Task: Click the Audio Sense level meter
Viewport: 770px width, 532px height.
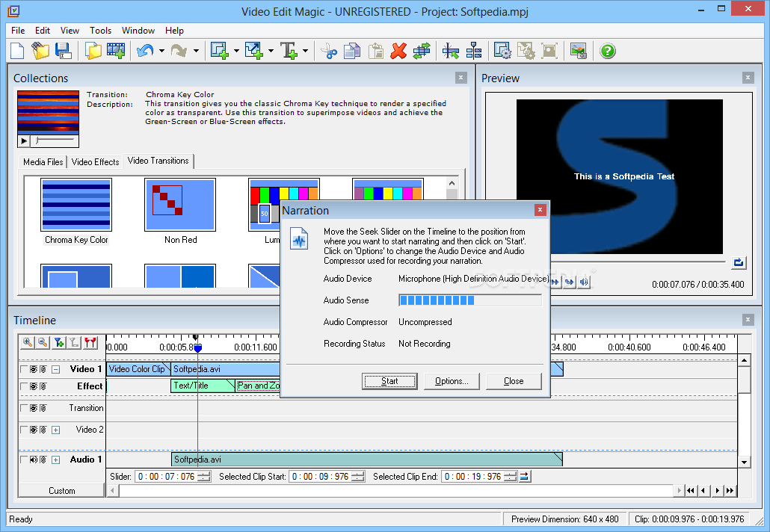Action: (470, 300)
